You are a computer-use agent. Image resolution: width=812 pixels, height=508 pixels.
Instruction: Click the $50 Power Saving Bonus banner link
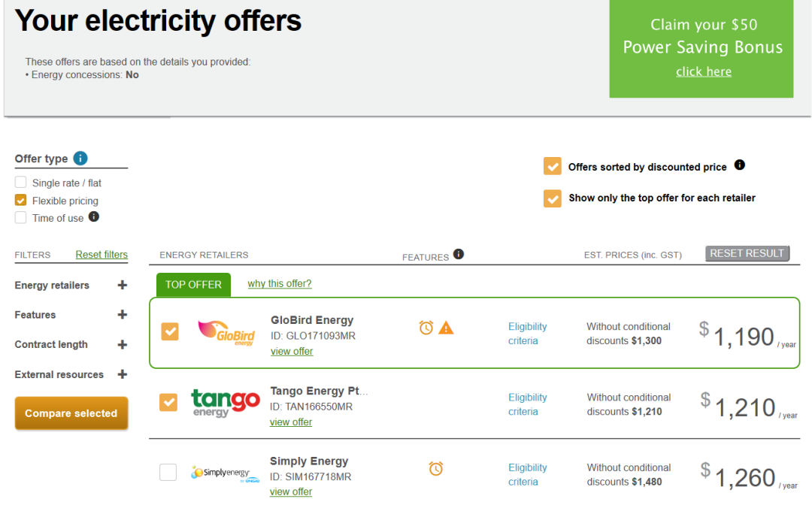click(x=703, y=71)
